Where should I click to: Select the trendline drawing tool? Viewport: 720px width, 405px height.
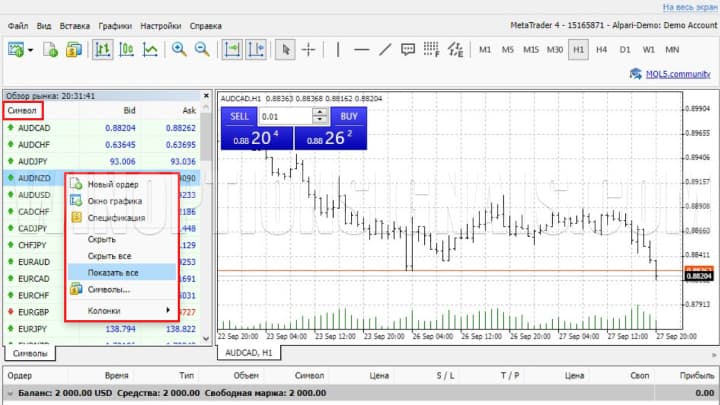click(384, 49)
